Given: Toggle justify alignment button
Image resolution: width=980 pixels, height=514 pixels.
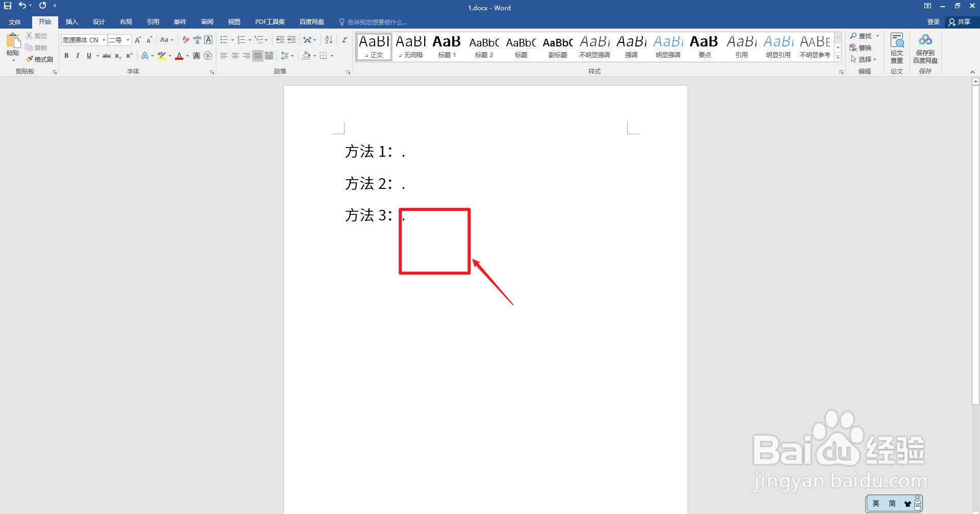Looking at the screenshot, I should [258, 56].
